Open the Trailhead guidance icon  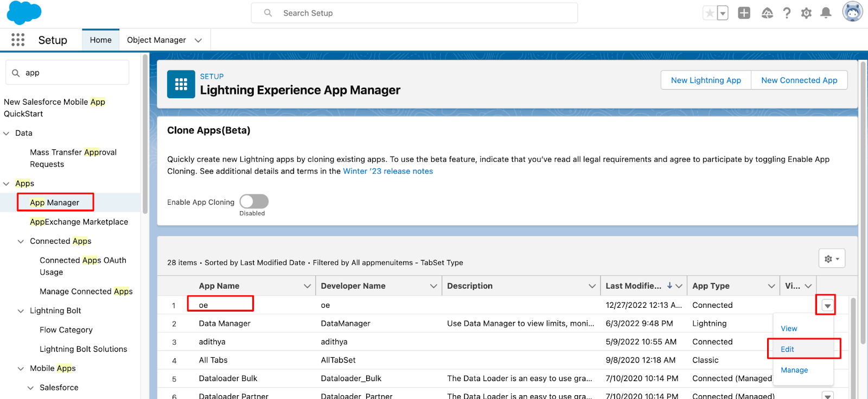767,13
